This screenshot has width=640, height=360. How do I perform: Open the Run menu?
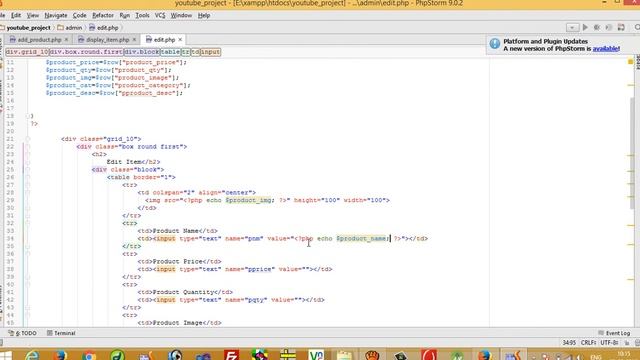124,16
